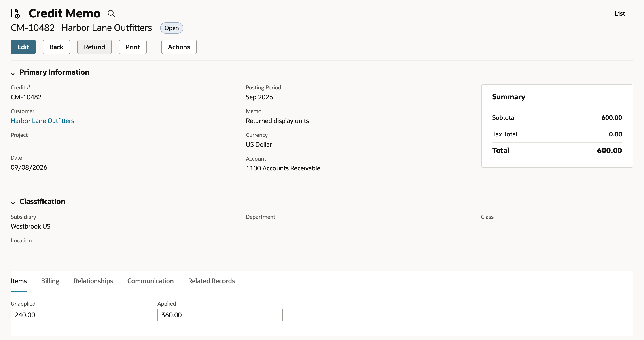Click the Location field label
Screen dimensions: 644x340
(x=21, y=240)
